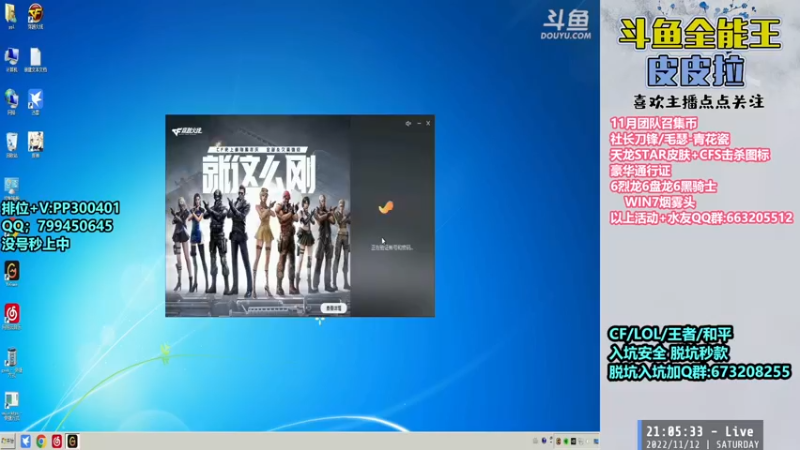Screen dimensions: 800x450
Task: Open Google Chrome from the taskbar
Action: click(41, 441)
